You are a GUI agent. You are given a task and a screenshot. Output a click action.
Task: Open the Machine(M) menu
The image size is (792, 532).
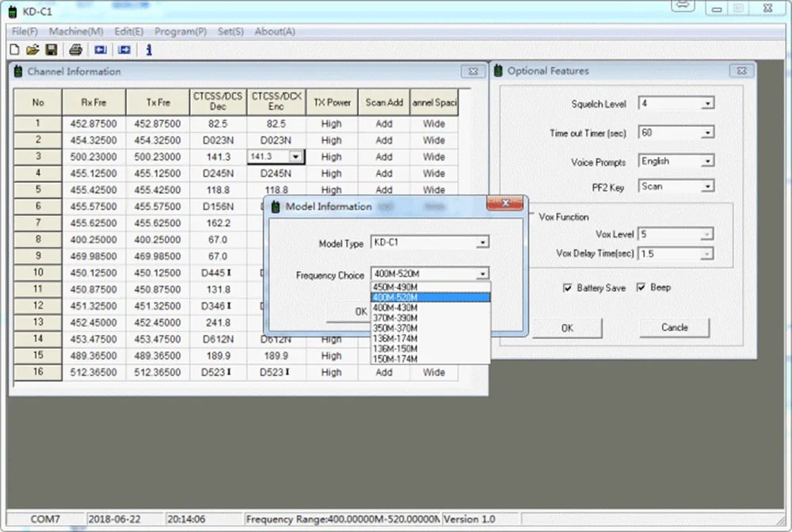(x=76, y=32)
